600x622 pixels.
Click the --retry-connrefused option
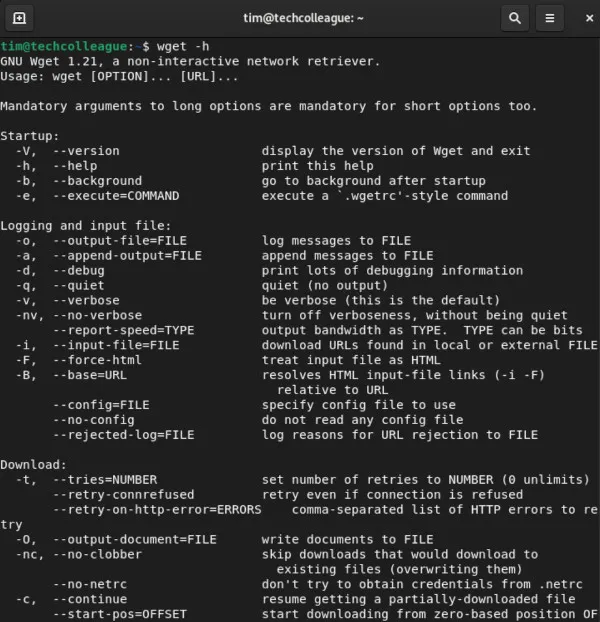124,495
